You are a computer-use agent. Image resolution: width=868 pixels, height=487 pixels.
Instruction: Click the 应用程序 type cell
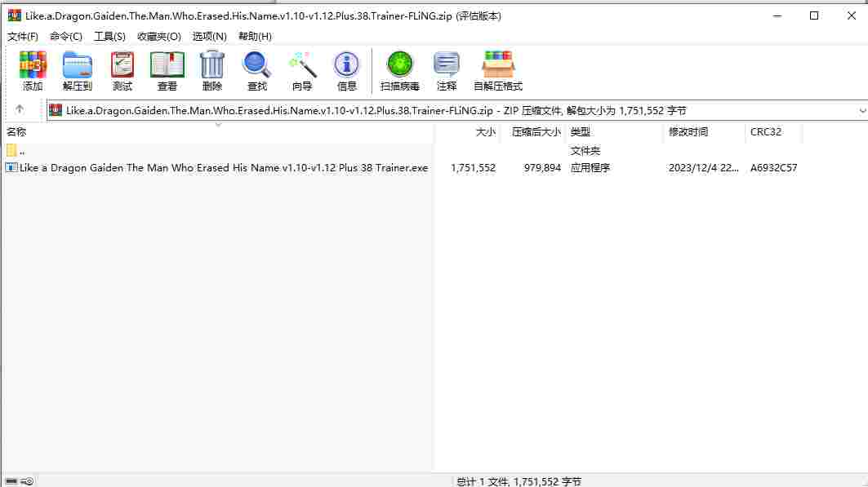point(590,167)
